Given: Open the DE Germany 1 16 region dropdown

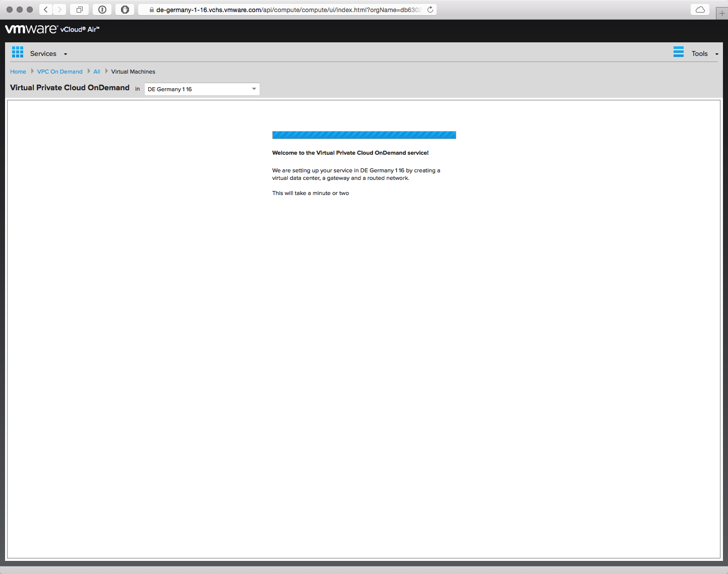Looking at the screenshot, I should pyautogui.click(x=202, y=89).
